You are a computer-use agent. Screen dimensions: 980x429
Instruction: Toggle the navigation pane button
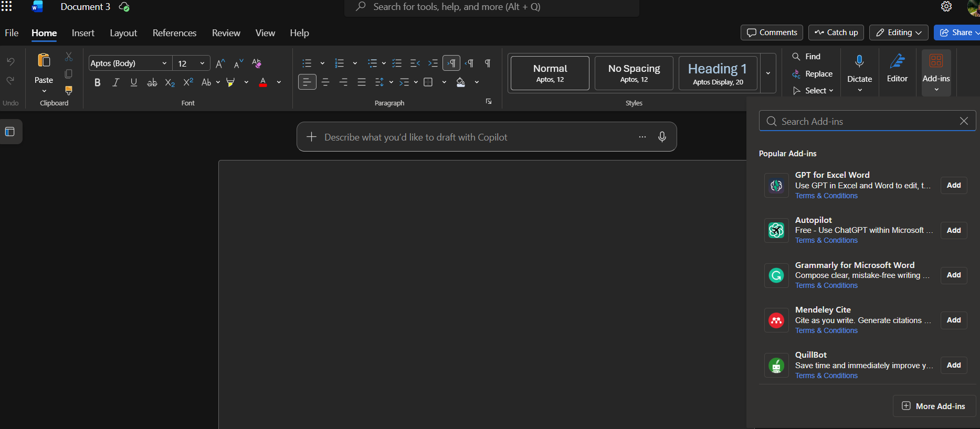tap(10, 132)
